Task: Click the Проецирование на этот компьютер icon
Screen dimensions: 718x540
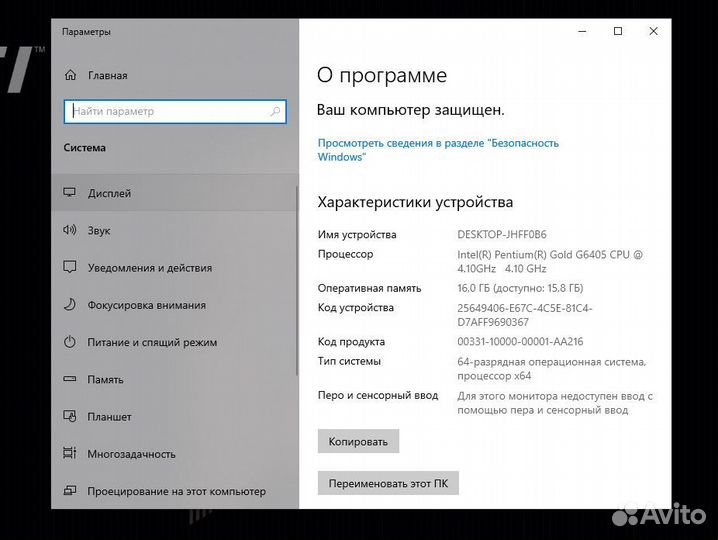Action: (70, 491)
